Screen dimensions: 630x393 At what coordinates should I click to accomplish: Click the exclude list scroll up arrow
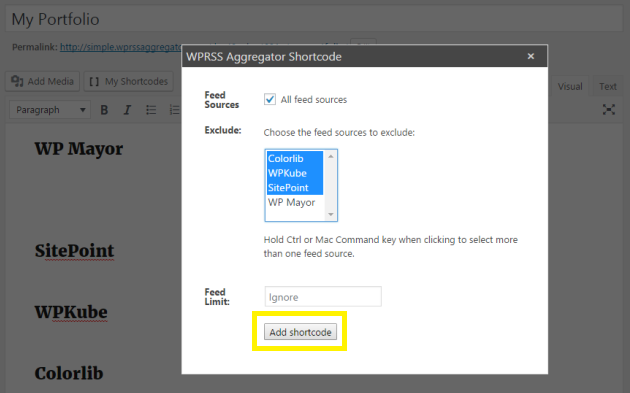[x=331, y=156]
